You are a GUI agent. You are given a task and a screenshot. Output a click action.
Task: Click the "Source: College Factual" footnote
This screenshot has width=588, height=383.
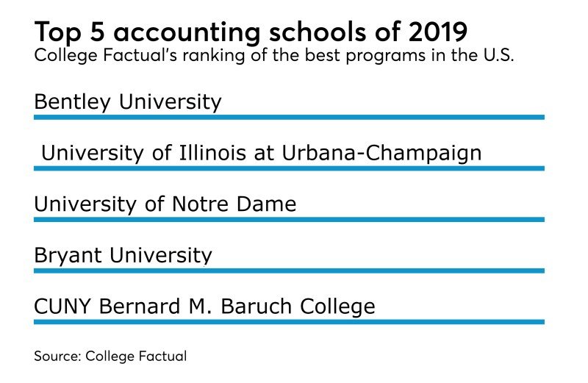pyautogui.click(x=110, y=356)
